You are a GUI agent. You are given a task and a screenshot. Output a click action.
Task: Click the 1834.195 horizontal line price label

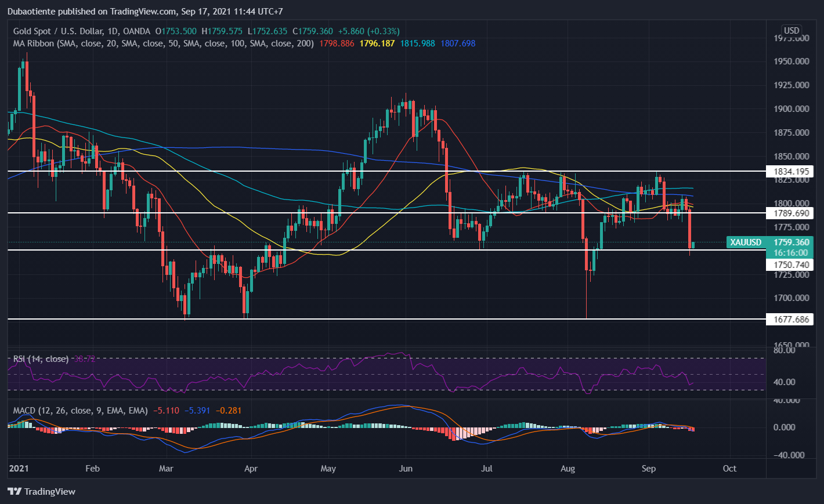791,171
